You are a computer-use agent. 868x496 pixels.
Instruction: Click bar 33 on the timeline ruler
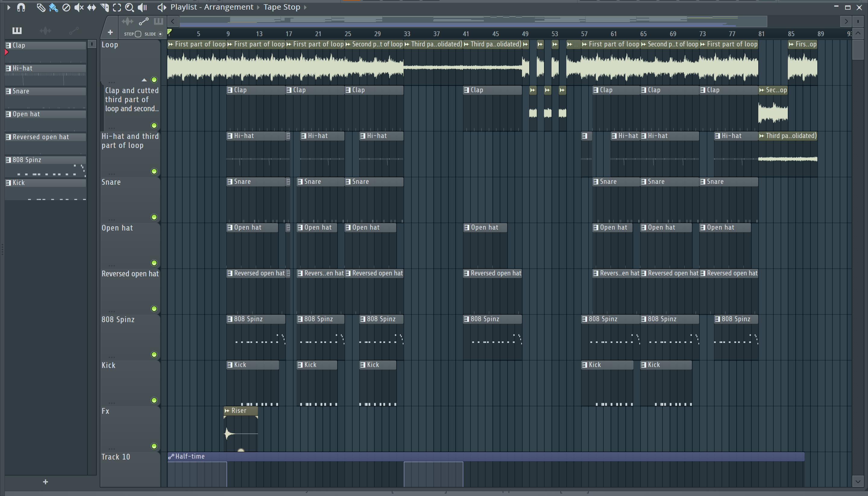point(407,34)
